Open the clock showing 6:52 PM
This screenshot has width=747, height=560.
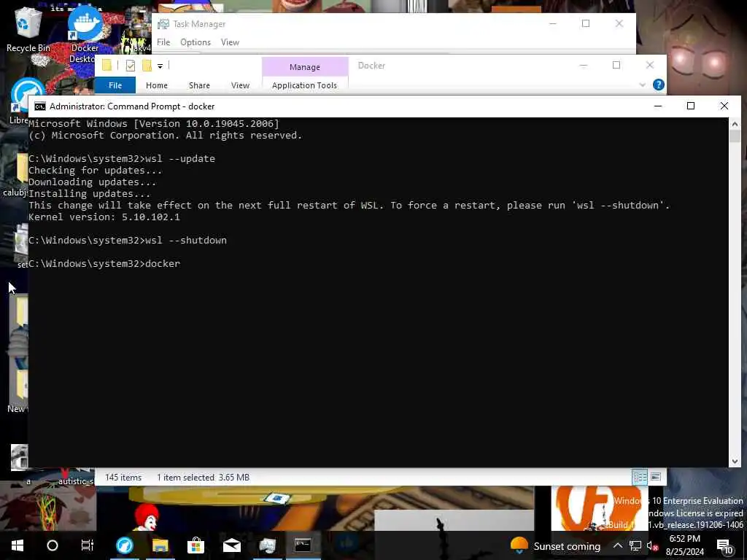click(x=684, y=545)
